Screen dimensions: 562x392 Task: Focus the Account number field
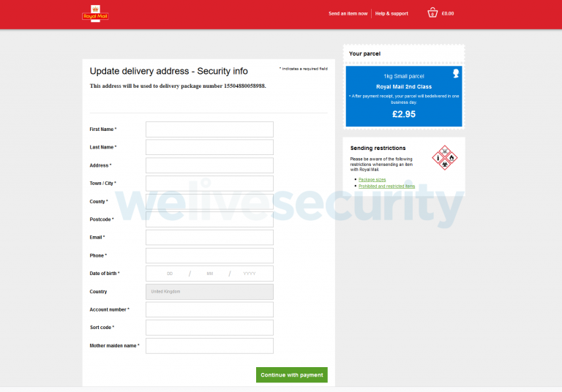[x=209, y=309]
